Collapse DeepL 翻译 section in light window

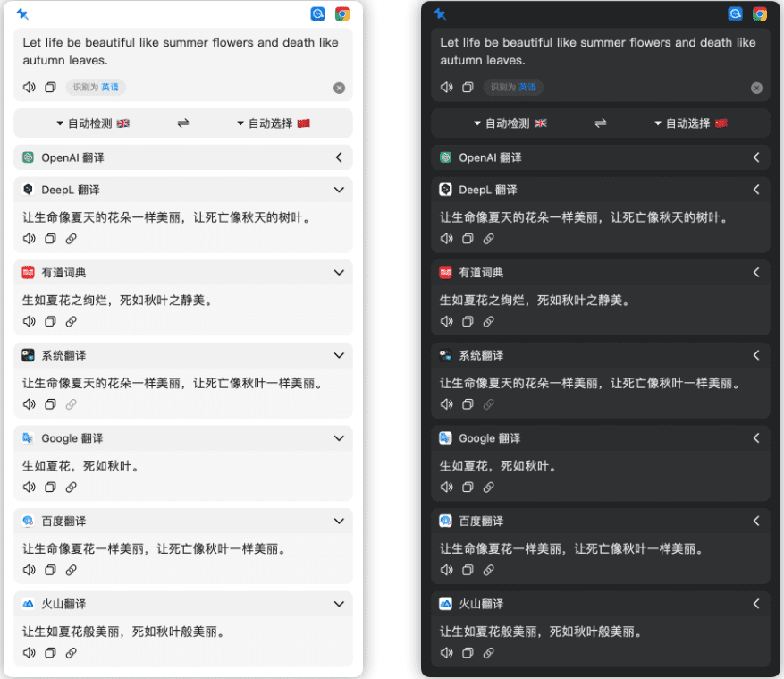pos(339,191)
